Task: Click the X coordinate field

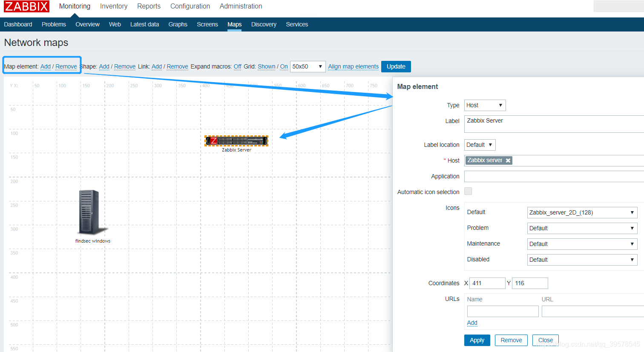Action: coord(487,283)
